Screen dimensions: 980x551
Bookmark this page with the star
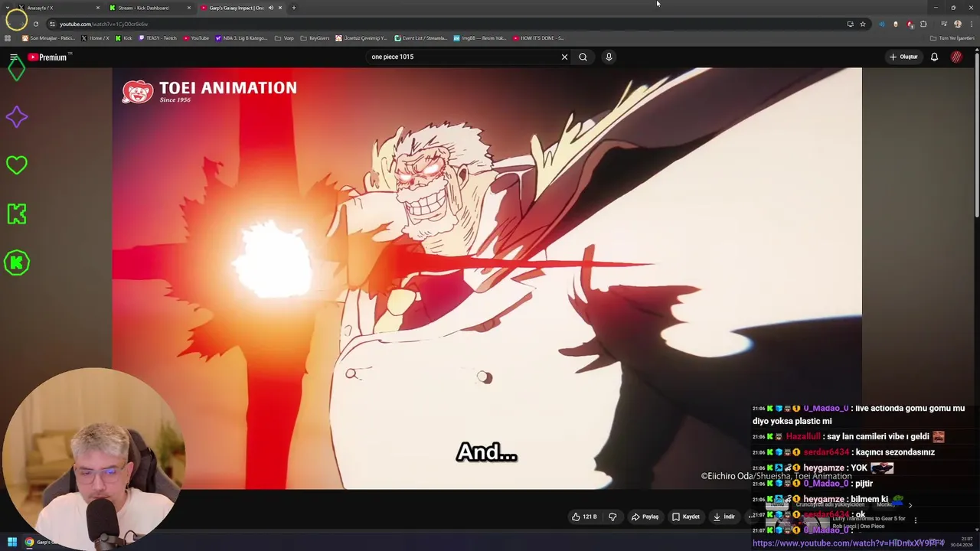[863, 24]
